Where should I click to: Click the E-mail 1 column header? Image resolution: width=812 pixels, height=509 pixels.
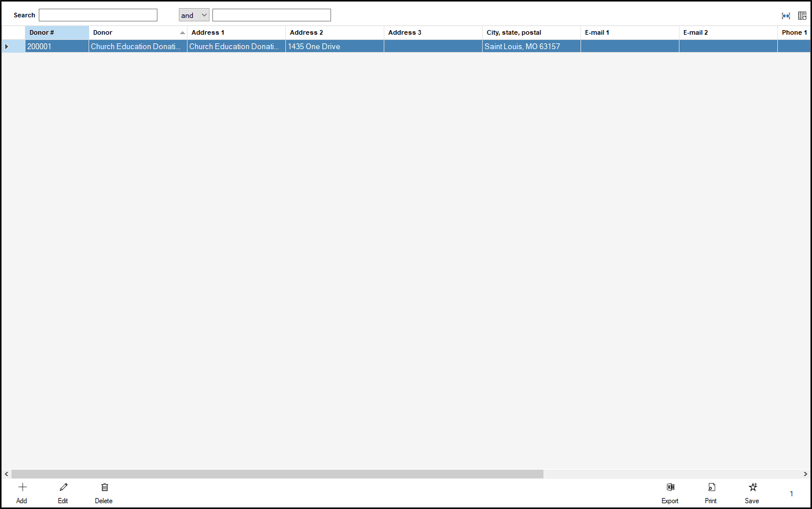click(630, 32)
